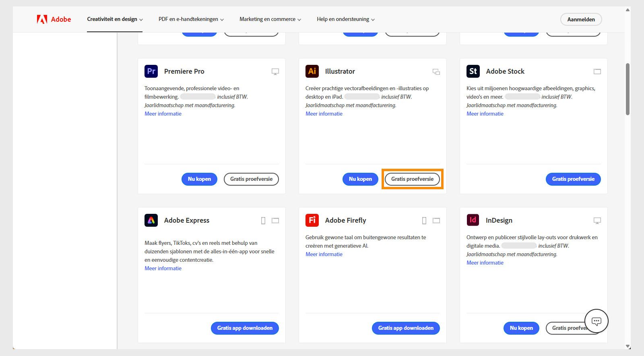
Task: Expand PDF en e-handtekeningen menu
Action: (191, 19)
